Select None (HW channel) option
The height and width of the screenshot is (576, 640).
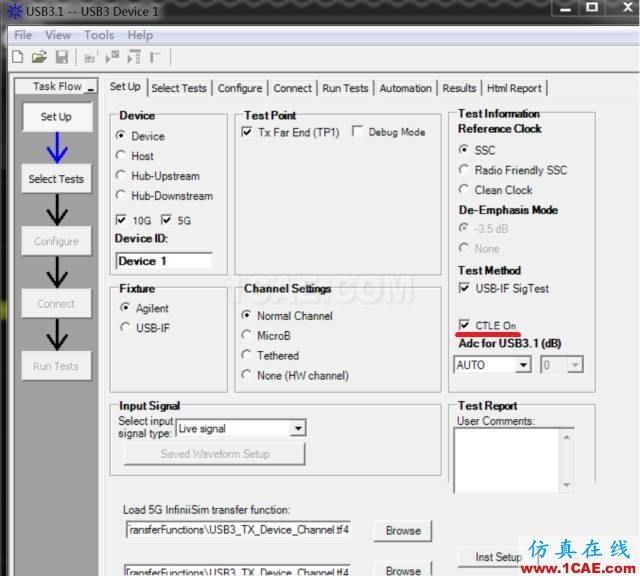coord(246,374)
